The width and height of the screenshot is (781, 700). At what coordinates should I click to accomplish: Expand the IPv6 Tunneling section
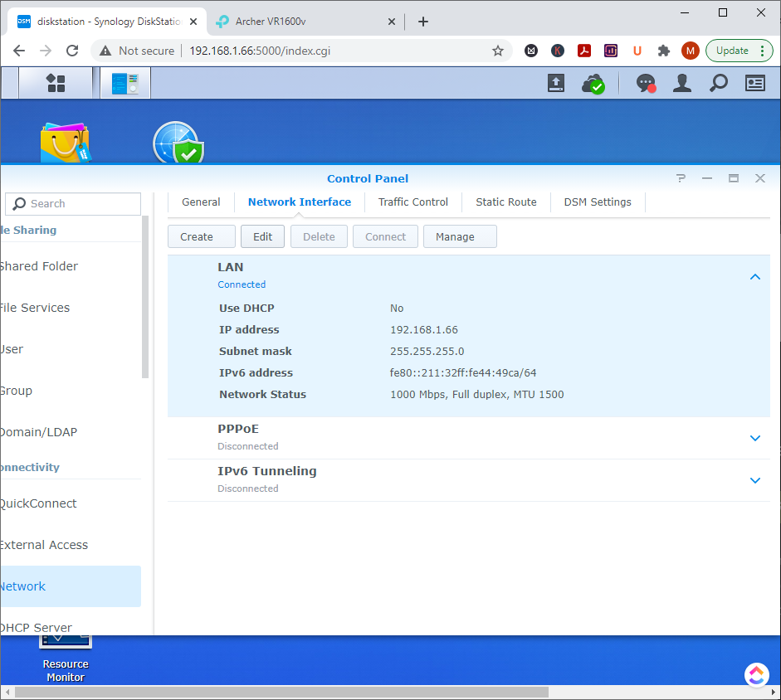pyautogui.click(x=754, y=480)
